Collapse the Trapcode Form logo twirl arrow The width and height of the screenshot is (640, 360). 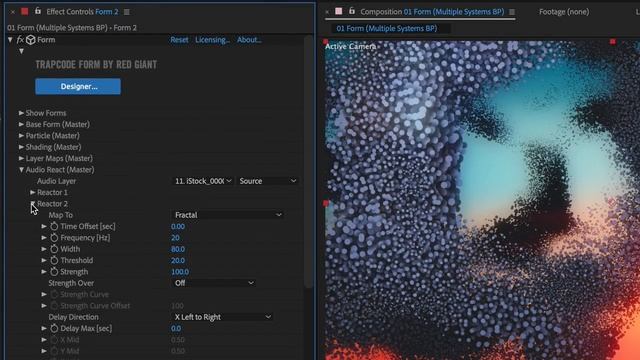point(21,51)
